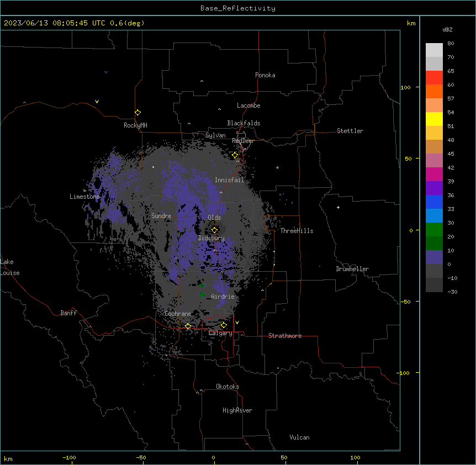476x465 pixels.
Task: Click the Okotoks label
Action: [x=228, y=387]
